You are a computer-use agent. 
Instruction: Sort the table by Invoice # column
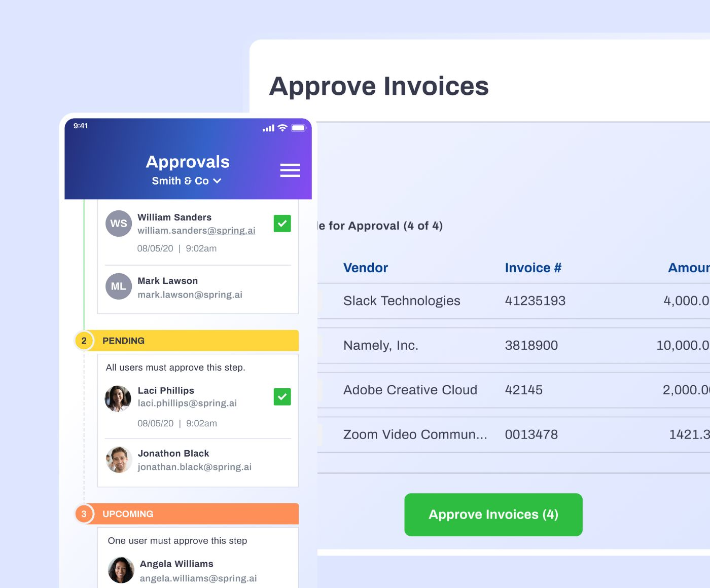[x=533, y=268]
